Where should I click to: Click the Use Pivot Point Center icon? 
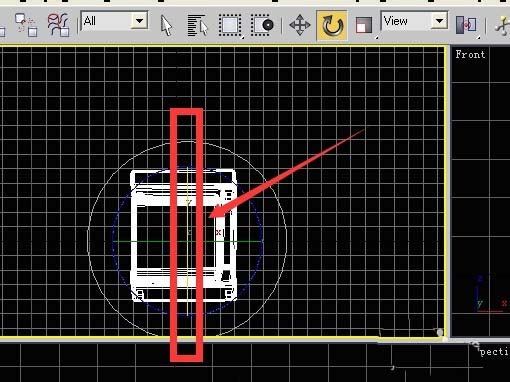coord(466,25)
